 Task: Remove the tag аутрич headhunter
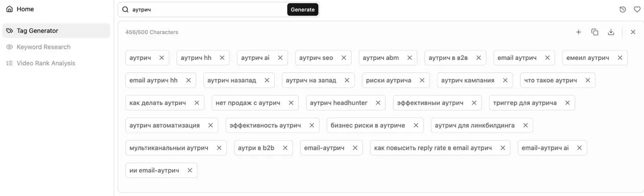tap(378, 103)
